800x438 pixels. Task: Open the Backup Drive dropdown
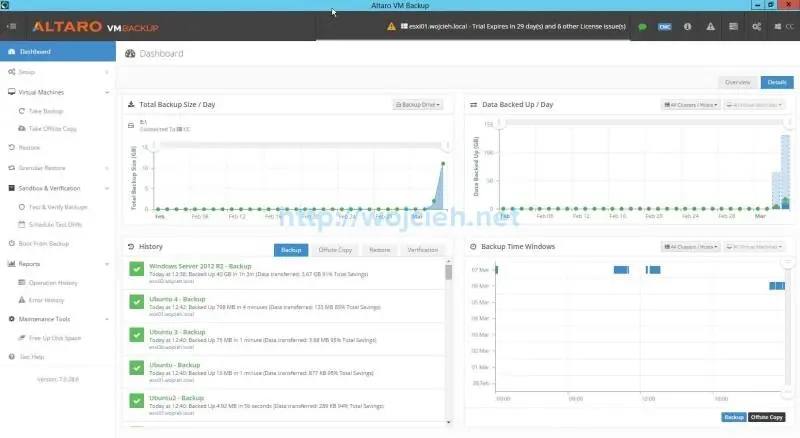click(417, 105)
